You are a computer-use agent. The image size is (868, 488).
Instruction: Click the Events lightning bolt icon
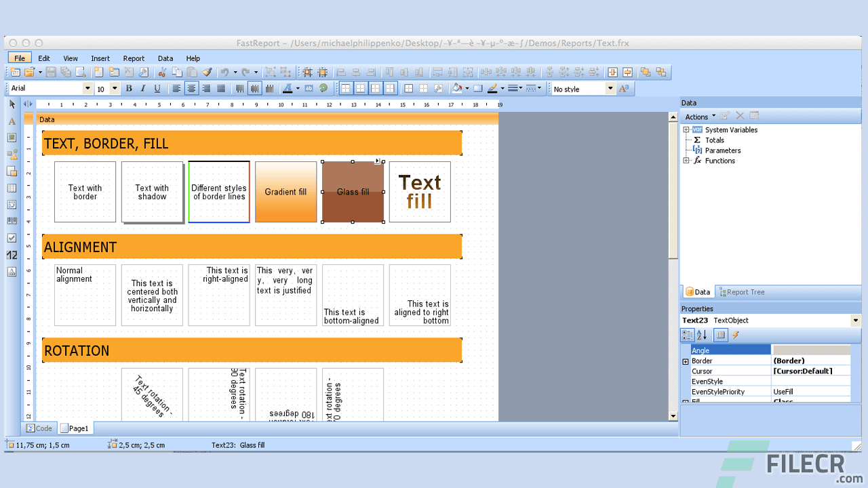pyautogui.click(x=736, y=335)
